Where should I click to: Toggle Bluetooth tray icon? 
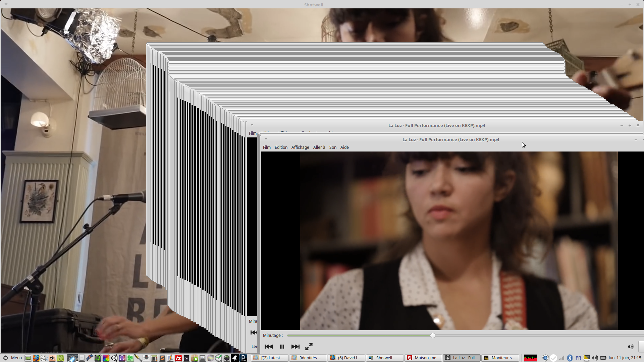click(x=570, y=358)
